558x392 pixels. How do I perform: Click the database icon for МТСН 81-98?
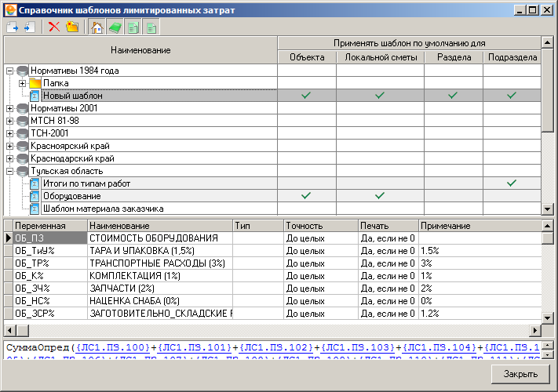[23, 121]
